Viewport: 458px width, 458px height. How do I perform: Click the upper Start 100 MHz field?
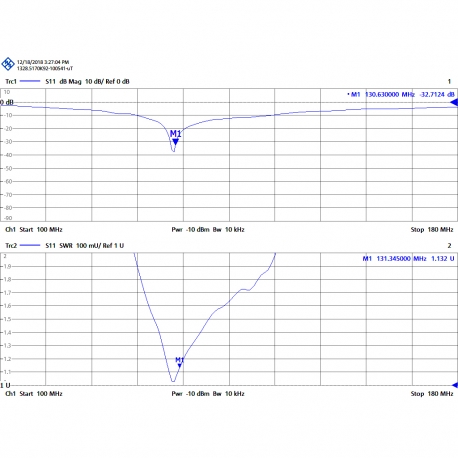(x=41, y=229)
